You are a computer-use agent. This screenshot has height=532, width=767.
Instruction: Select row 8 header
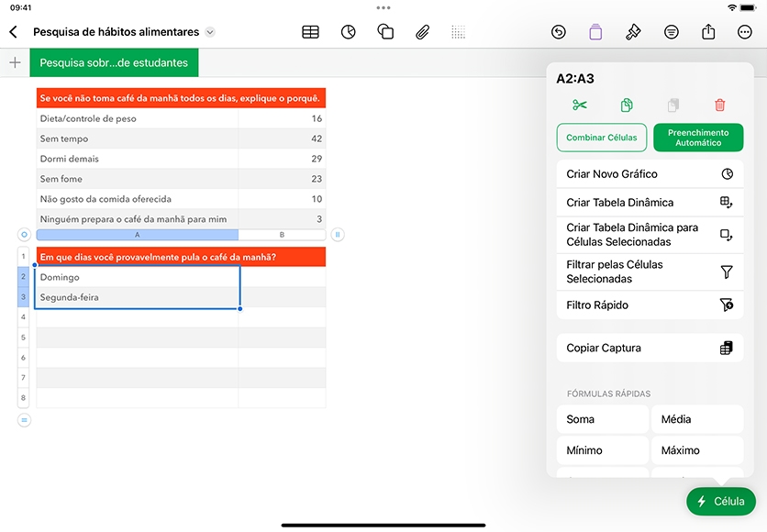23,398
